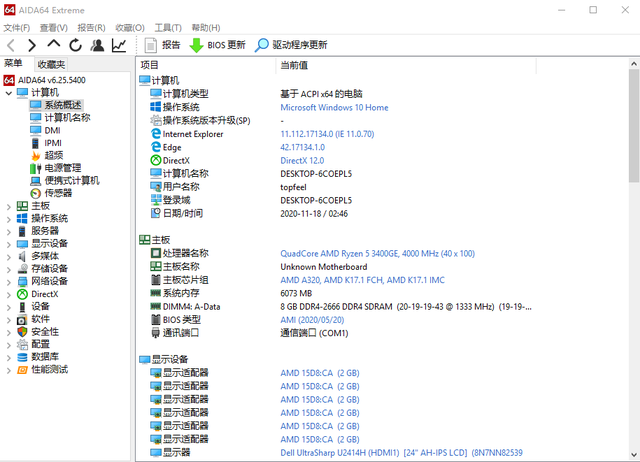Viewport: 640px width, 462px height.
Task: Click the 当前值 column header
Action: point(406,65)
